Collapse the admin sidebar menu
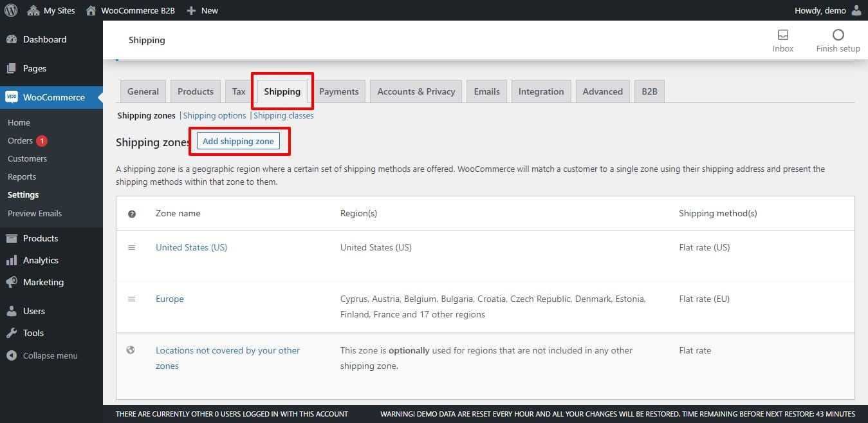The width and height of the screenshot is (868, 423). 42,355
